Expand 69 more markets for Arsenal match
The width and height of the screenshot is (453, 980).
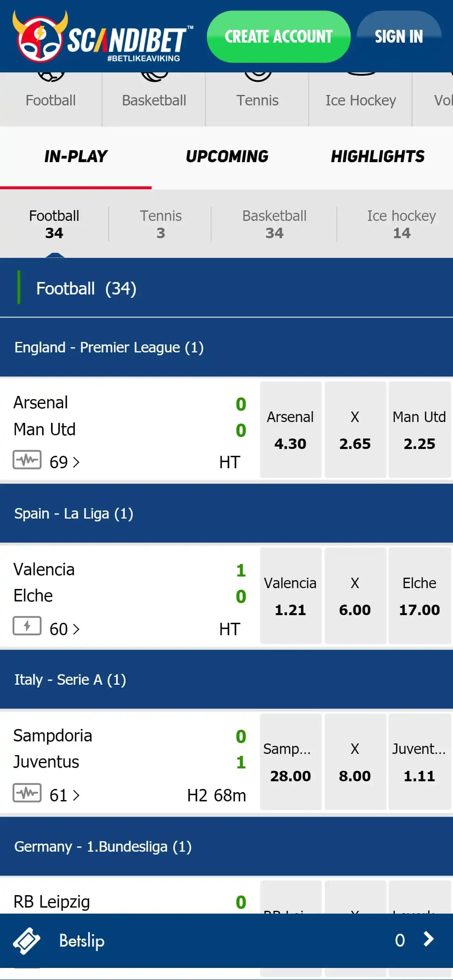click(x=64, y=462)
